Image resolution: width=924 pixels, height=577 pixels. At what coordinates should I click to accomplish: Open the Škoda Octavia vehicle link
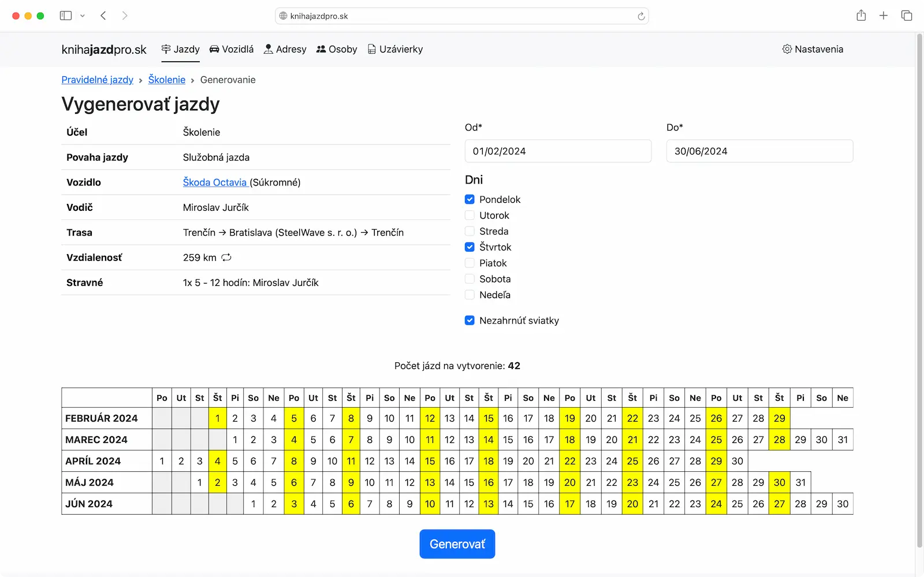point(215,183)
